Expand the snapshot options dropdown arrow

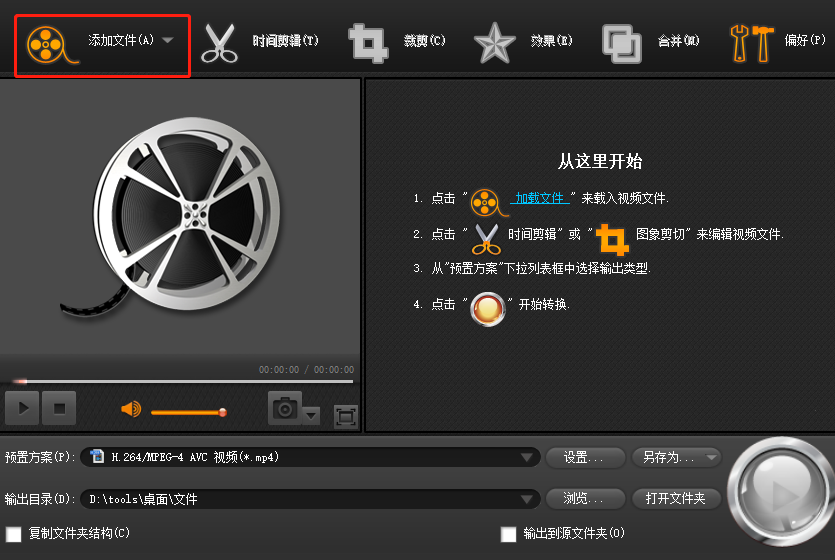[312, 415]
